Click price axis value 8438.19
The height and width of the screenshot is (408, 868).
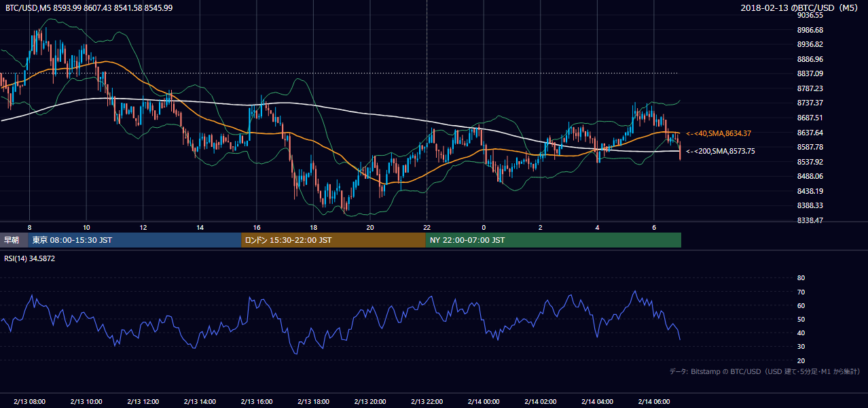pos(810,191)
